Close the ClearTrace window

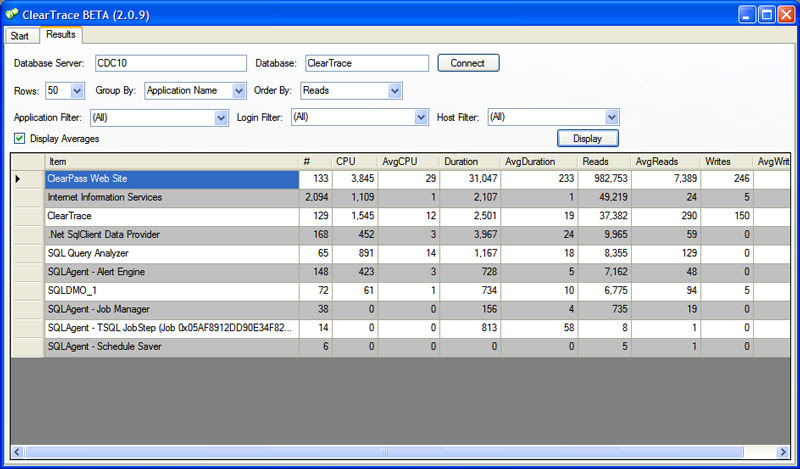786,14
